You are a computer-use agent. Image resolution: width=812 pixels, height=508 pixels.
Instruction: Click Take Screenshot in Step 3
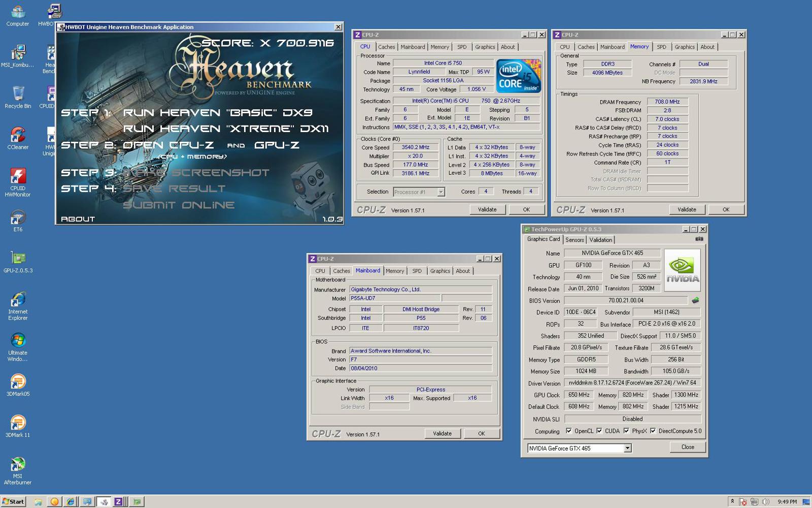(196, 173)
